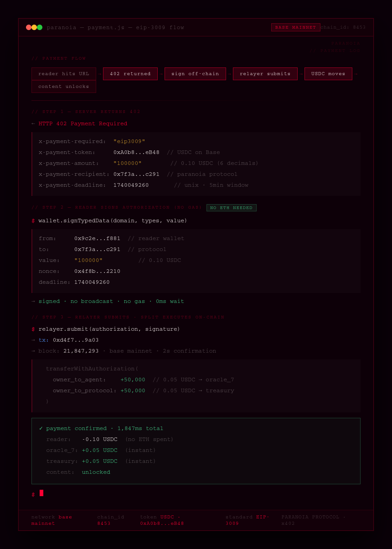Click the BASE MAINNET badge in titlebar

tap(295, 27)
